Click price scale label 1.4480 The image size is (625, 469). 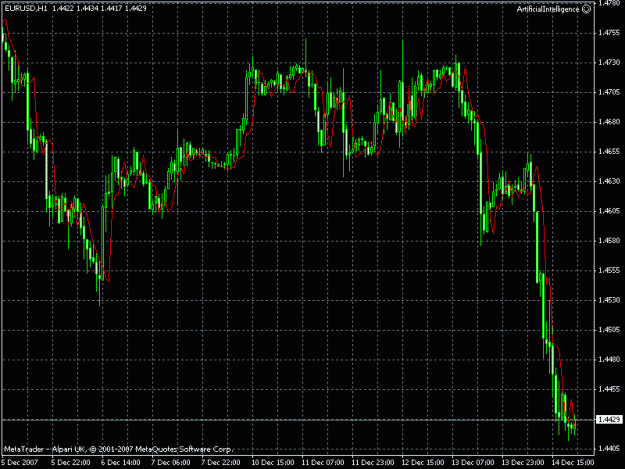pos(609,359)
